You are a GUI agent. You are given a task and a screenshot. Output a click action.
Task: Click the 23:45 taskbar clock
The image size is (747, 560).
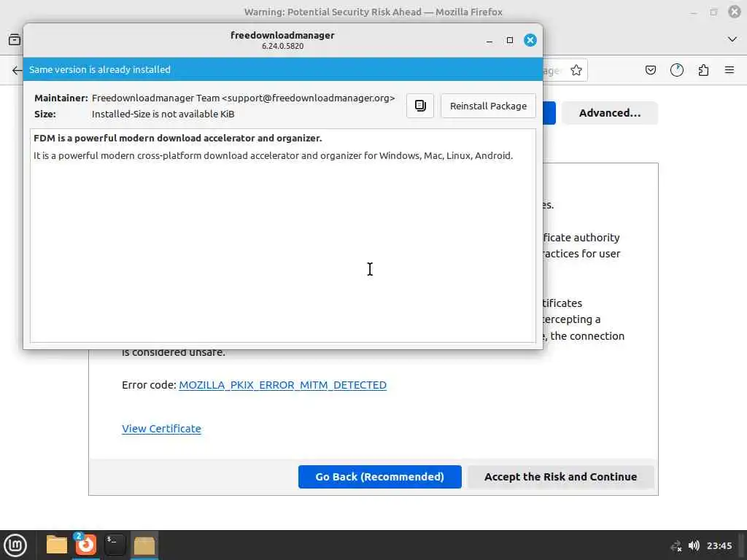[x=719, y=545]
